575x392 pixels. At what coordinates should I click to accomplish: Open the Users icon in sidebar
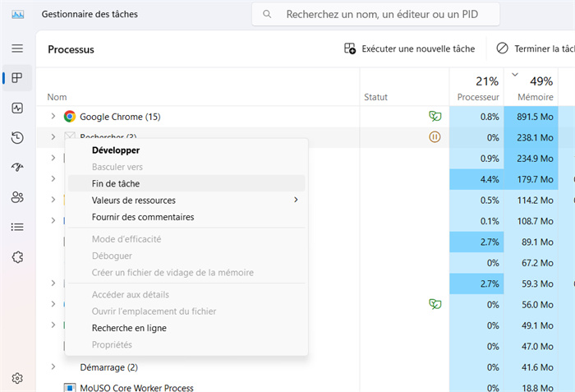tap(17, 197)
